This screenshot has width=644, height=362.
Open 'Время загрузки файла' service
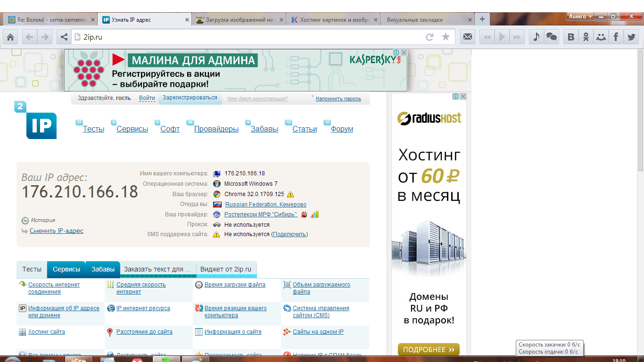[x=235, y=285]
